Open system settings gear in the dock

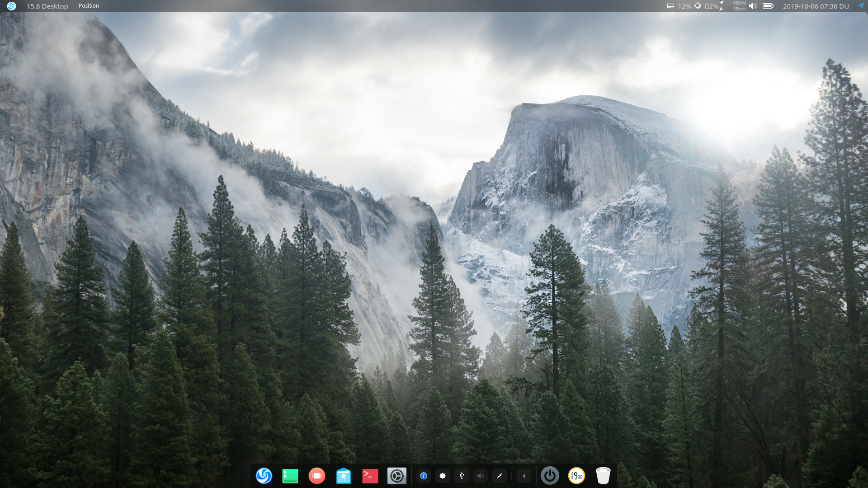397,476
